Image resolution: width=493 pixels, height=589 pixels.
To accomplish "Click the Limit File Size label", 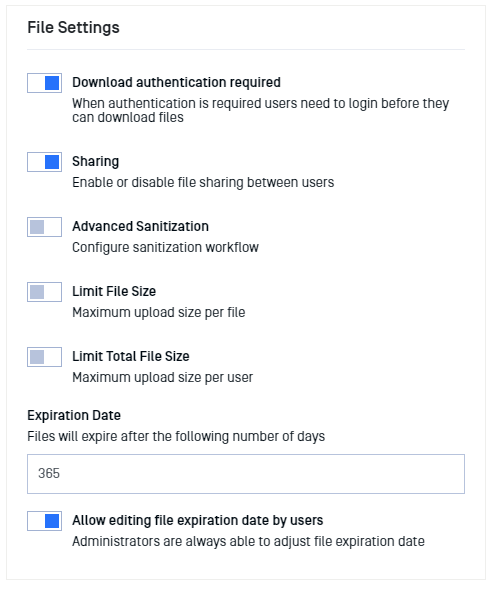I will click(114, 291).
